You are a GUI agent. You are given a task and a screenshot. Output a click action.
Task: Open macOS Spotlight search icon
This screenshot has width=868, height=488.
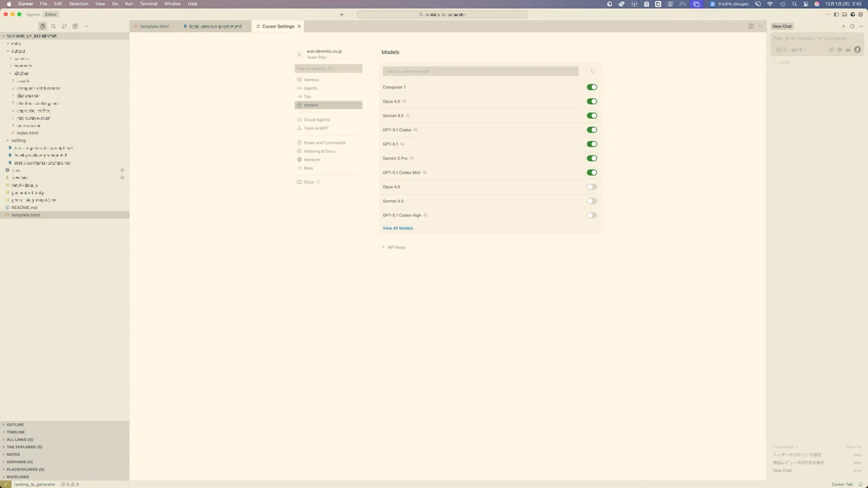794,4
